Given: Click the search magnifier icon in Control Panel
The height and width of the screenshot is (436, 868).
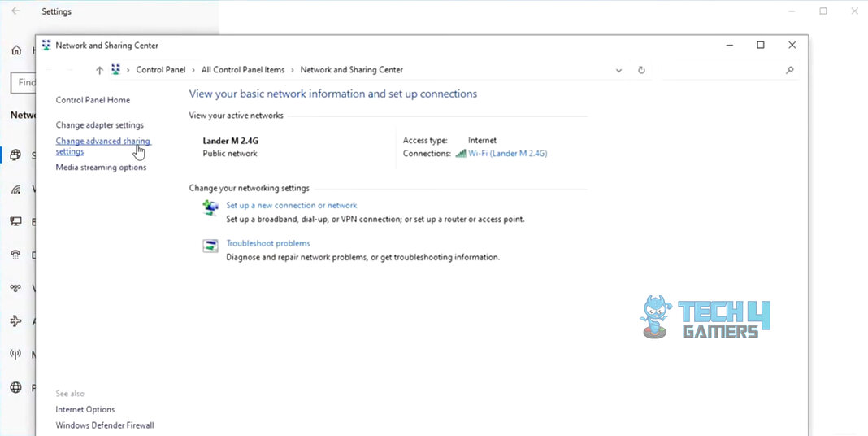Looking at the screenshot, I should tap(789, 70).
